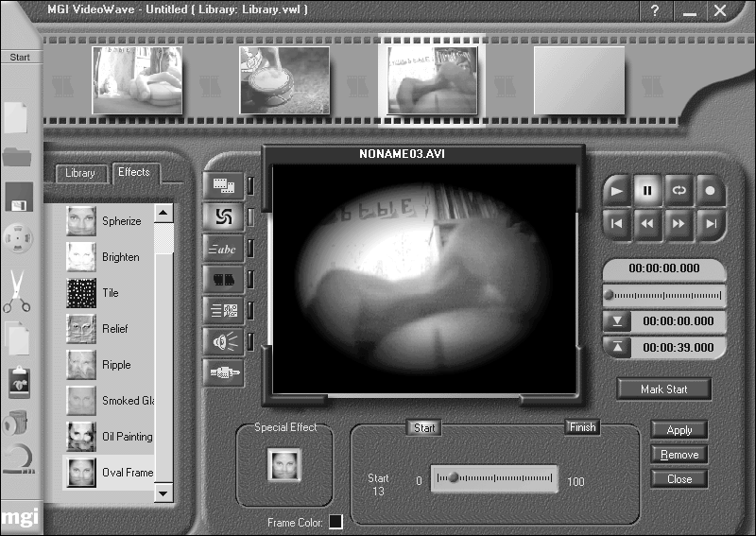Close the effects panel with Close button
Image resolution: width=756 pixels, height=536 pixels.
(x=679, y=479)
